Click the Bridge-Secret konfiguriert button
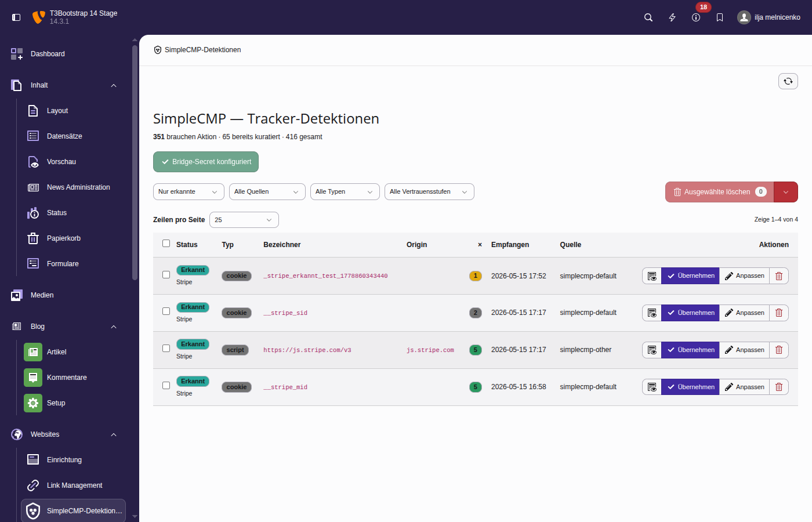This screenshot has width=812, height=522. (x=206, y=162)
